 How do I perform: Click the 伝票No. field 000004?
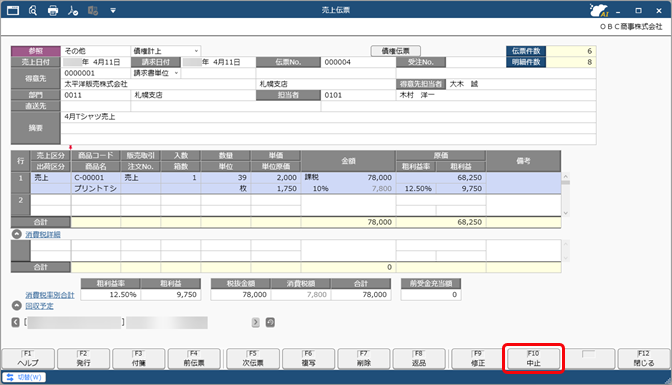tap(358, 62)
